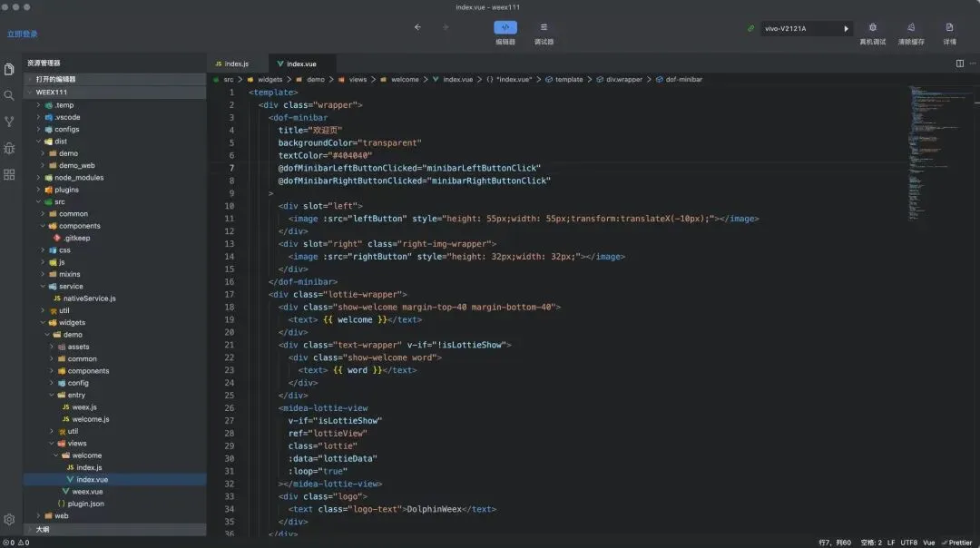Collapse the dist folder
Image resolution: width=980 pixels, height=548 pixels.
(115, 142)
